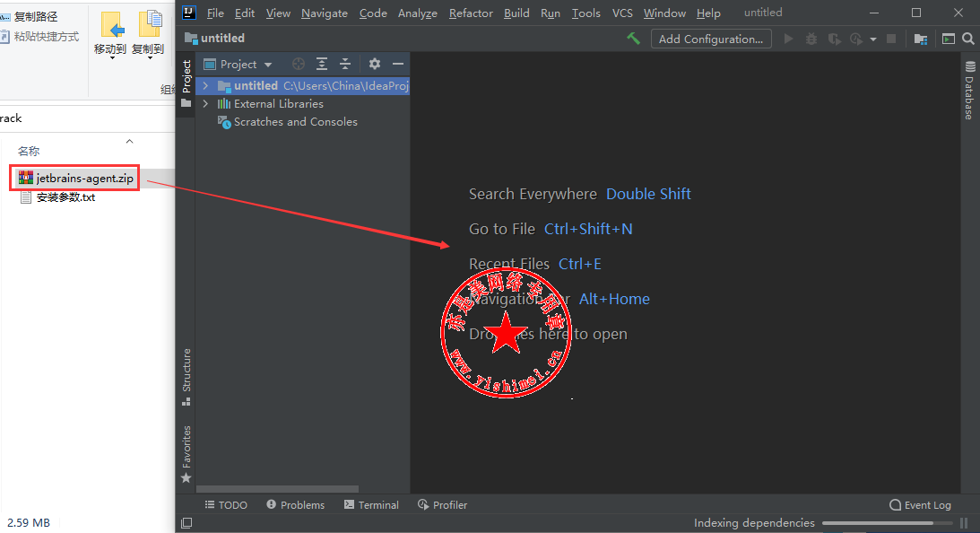Screen dimensions: 980x533
Task: Click the Search Everywhere magnifier icon
Action: point(968,39)
